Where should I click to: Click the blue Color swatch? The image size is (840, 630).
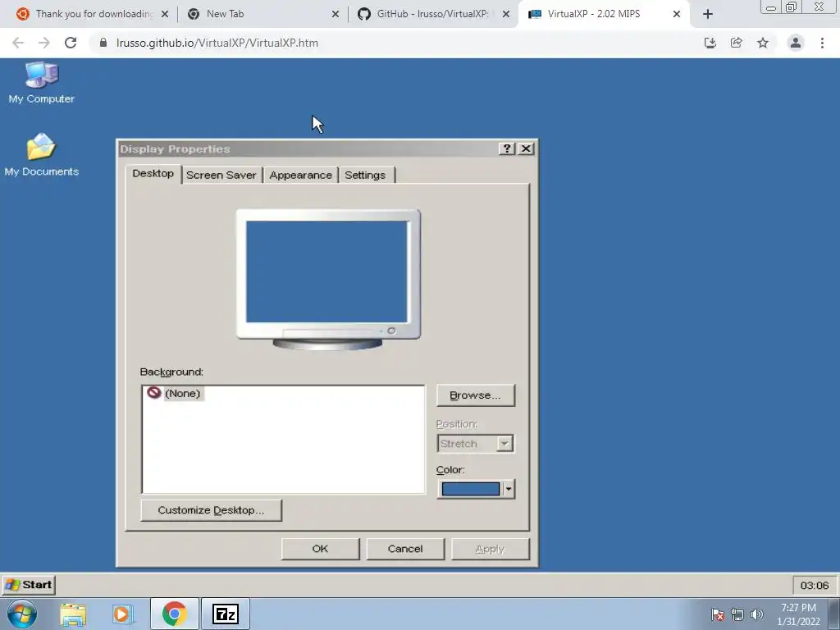[470, 489]
